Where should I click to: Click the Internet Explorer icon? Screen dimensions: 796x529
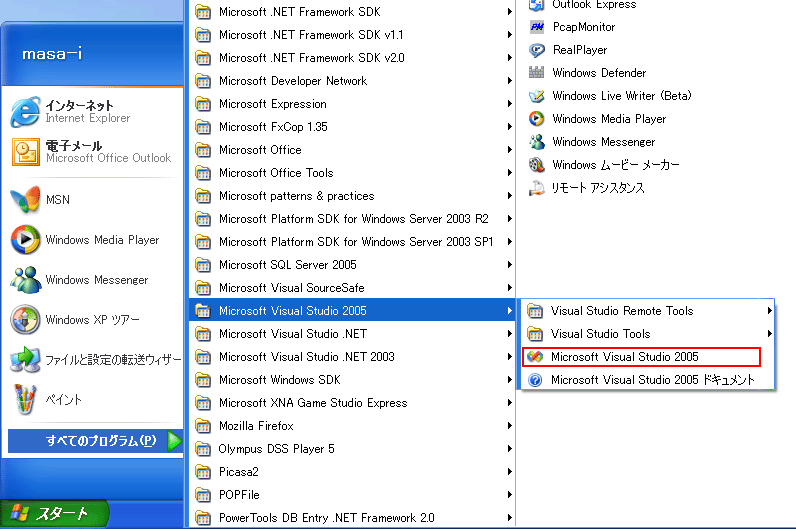click(25, 112)
